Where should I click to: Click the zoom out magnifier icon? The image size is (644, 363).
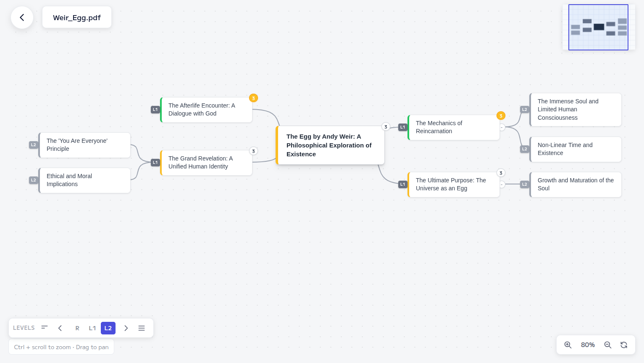tap(608, 345)
